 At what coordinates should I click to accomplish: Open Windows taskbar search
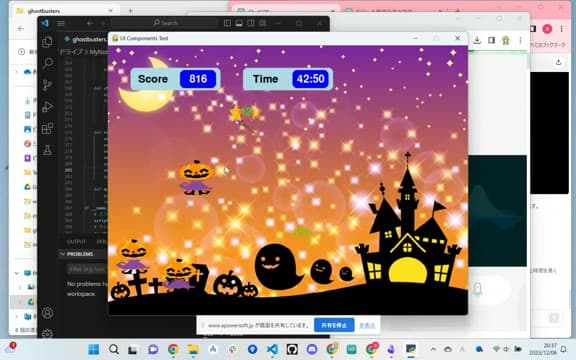click(x=114, y=349)
